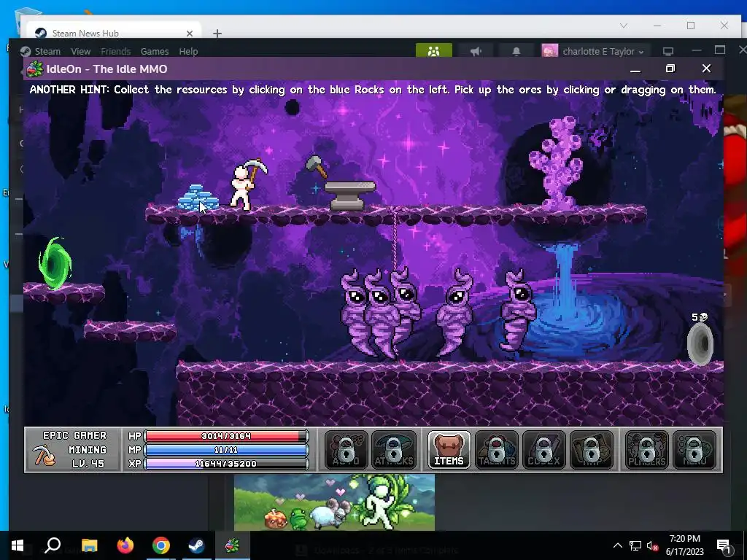Open the Games menu in Steam

pos(155,52)
